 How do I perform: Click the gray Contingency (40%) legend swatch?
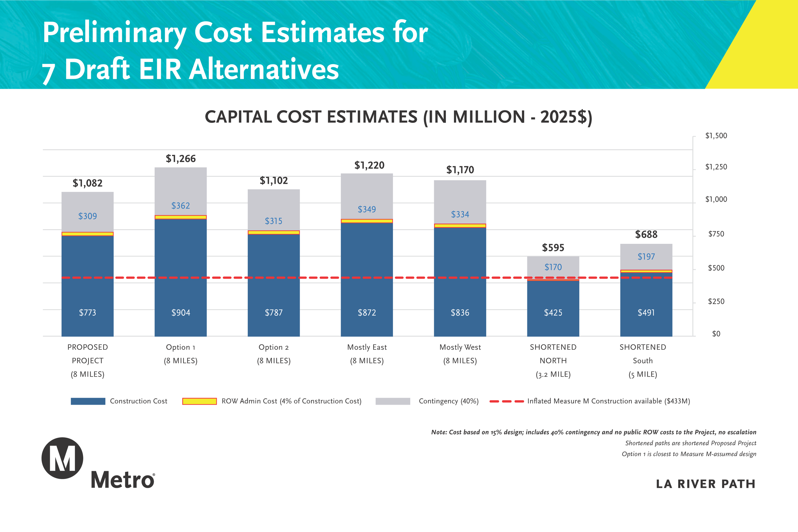(x=393, y=401)
